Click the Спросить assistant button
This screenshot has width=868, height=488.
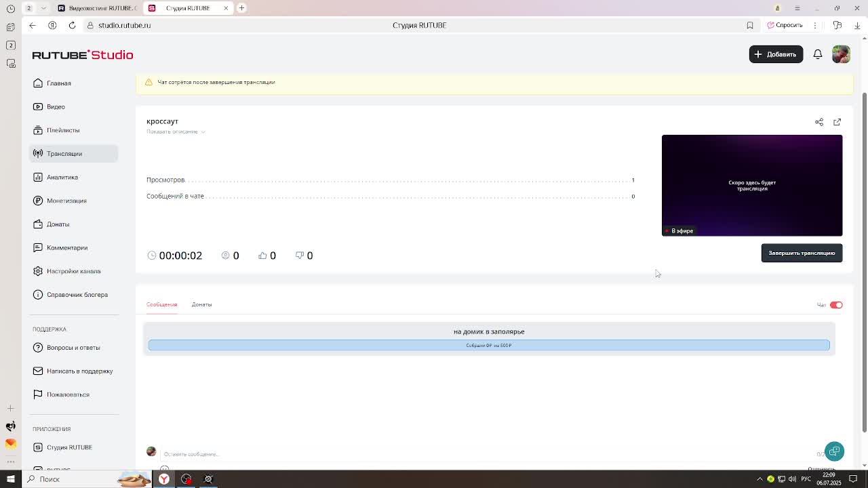tap(785, 25)
